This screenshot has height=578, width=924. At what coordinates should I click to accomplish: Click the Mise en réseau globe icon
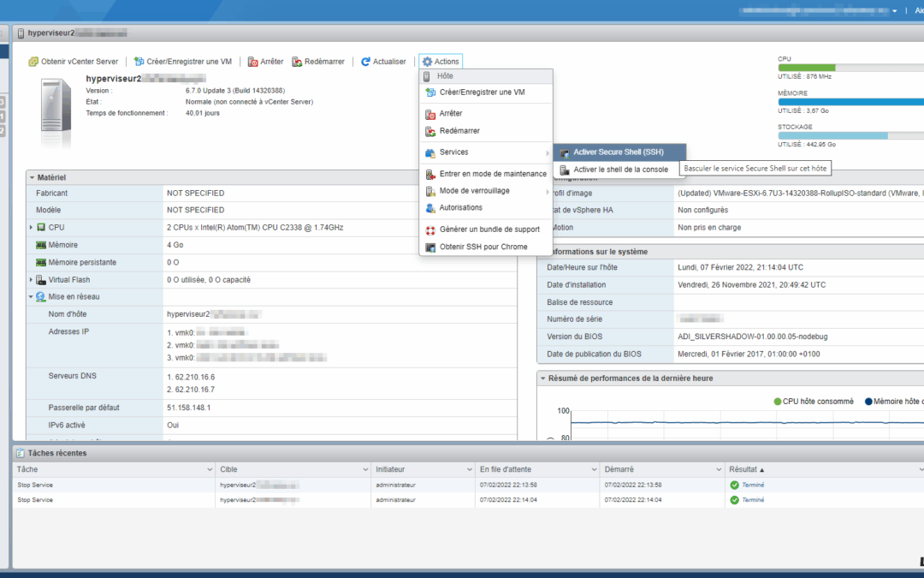pos(41,296)
